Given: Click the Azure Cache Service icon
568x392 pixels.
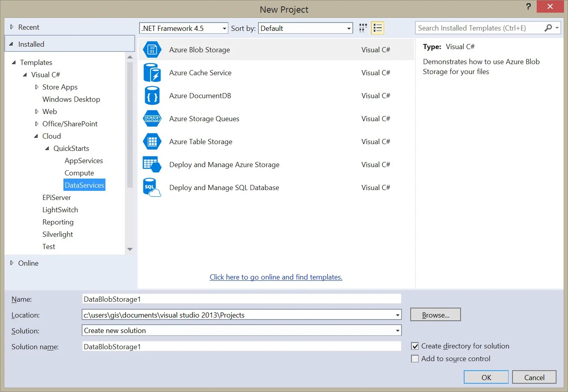Looking at the screenshot, I should (152, 73).
